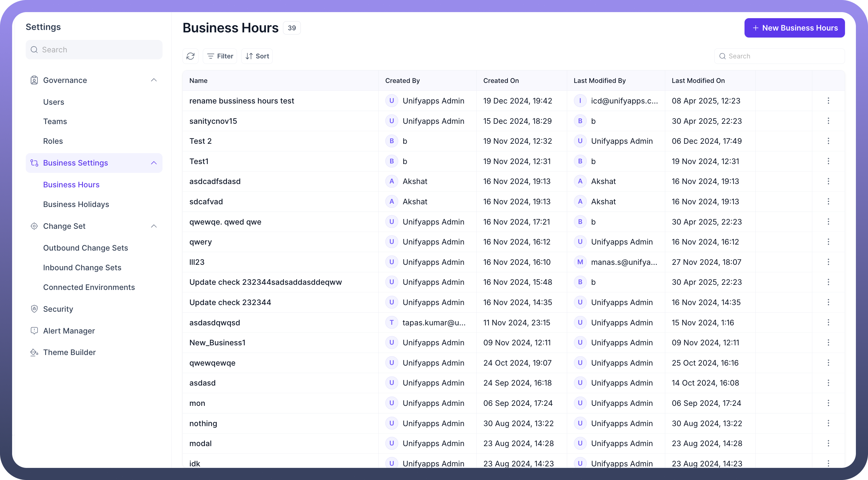The image size is (868, 480).
Task: Click the Security shield icon
Action: (34, 309)
